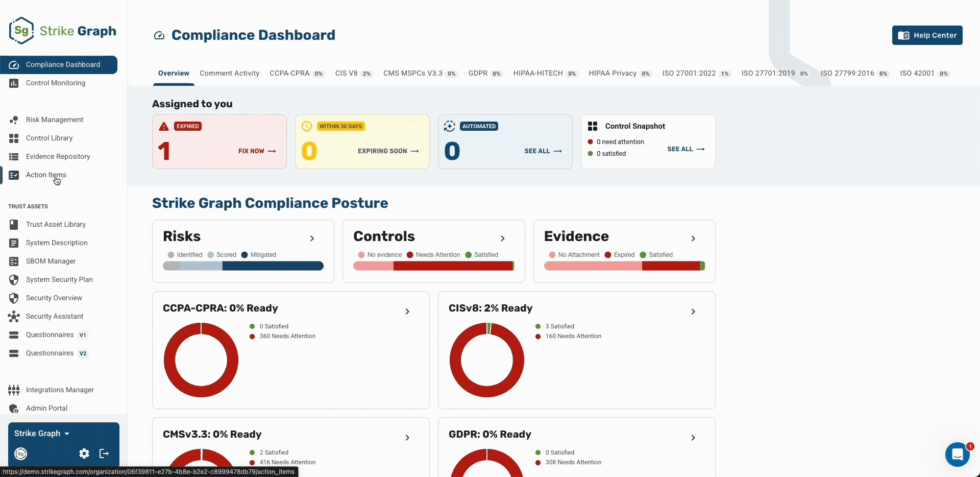Click the CCPA-CPRA donut chart
This screenshot has height=477, width=980.
coord(201,360)
